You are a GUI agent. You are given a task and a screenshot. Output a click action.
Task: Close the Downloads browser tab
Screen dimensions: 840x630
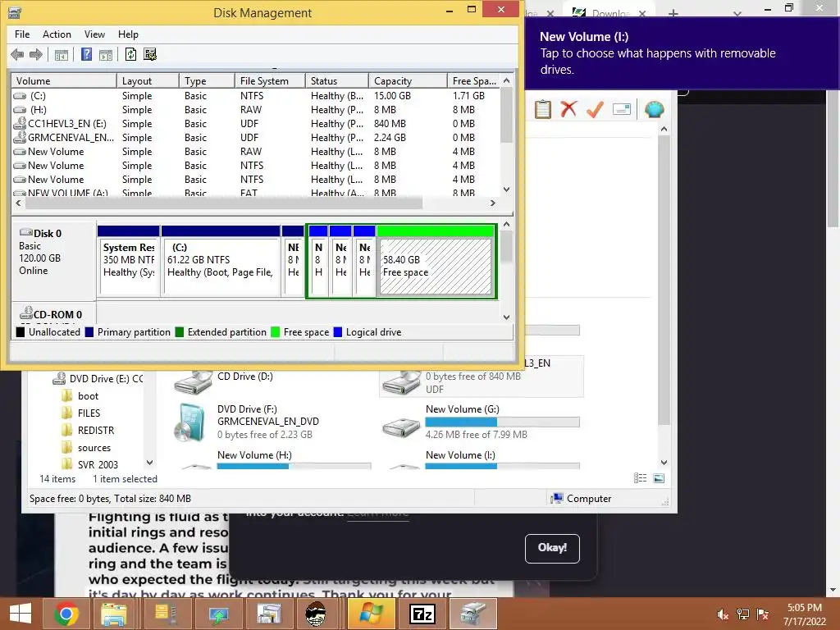pyautogui.click(x=641, y=13)
